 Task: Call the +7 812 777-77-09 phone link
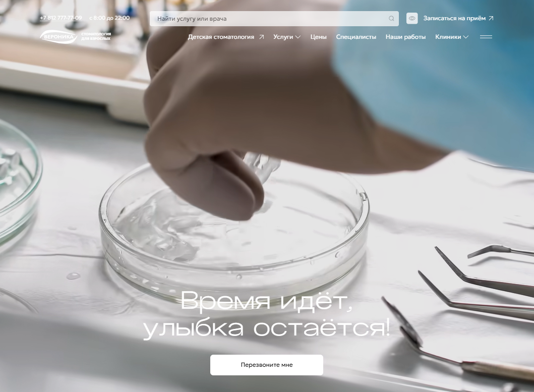coord(61,18)
